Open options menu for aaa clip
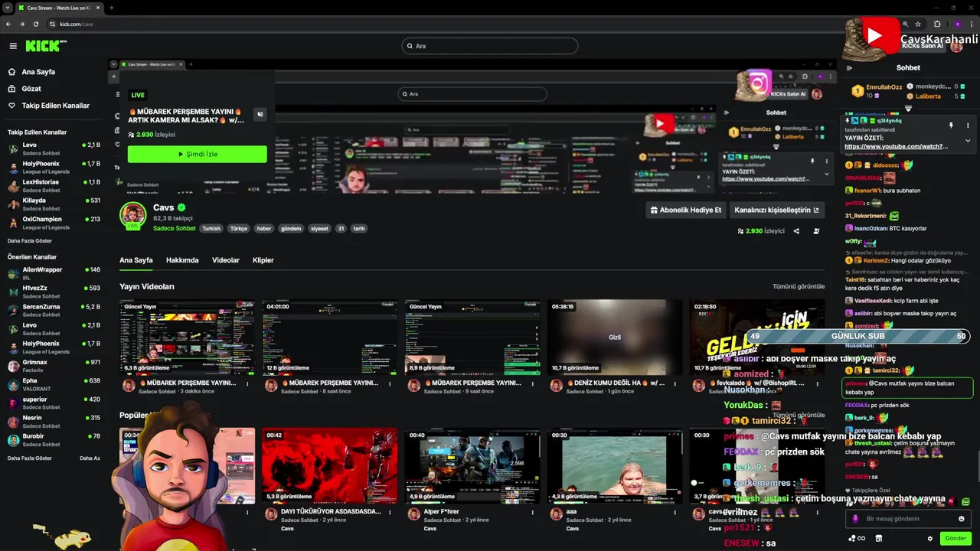 click(x=675, y=512)
